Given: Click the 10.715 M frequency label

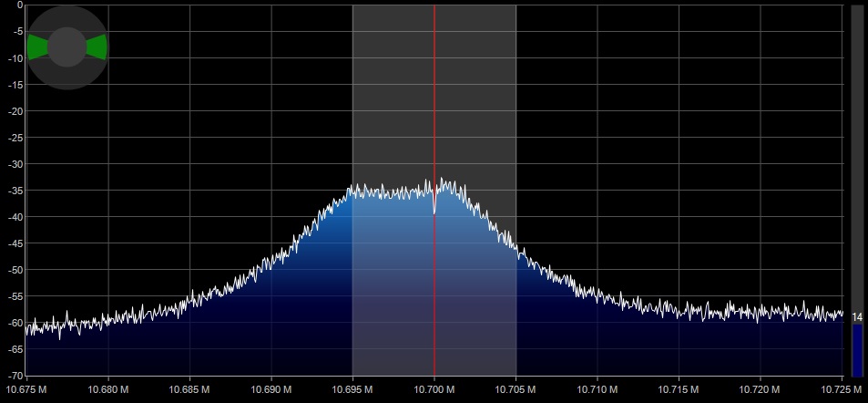Looking at the screenshot, I should pyautogui.click(x=679, y=389).
